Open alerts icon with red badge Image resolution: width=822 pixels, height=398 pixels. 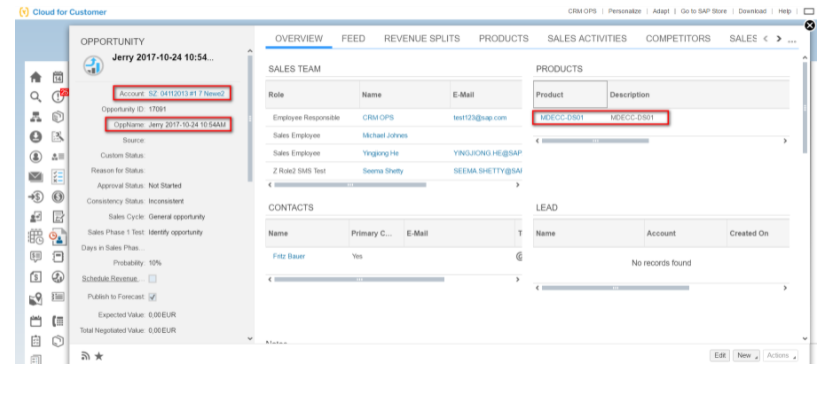click(58, 97)
